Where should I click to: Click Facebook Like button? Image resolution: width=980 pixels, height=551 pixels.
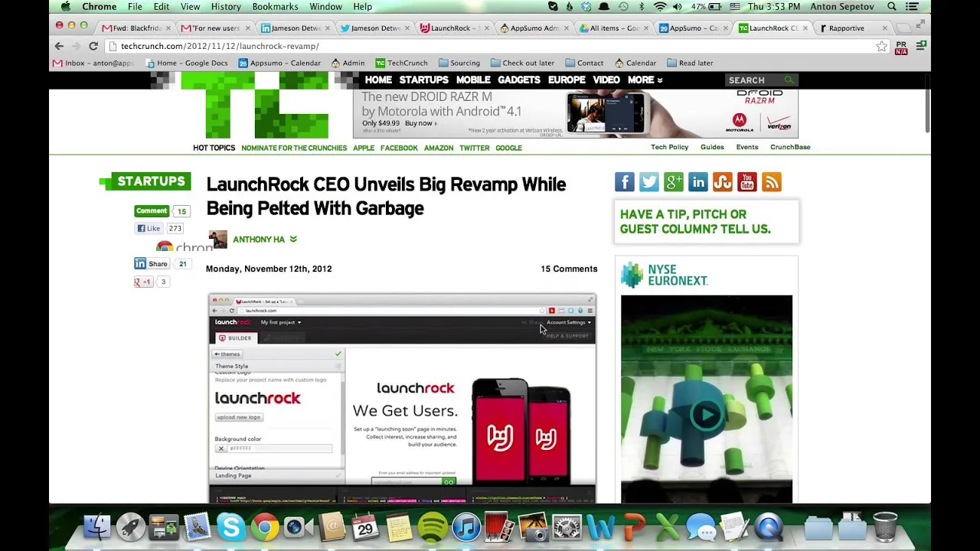click(x=149, y=228)
